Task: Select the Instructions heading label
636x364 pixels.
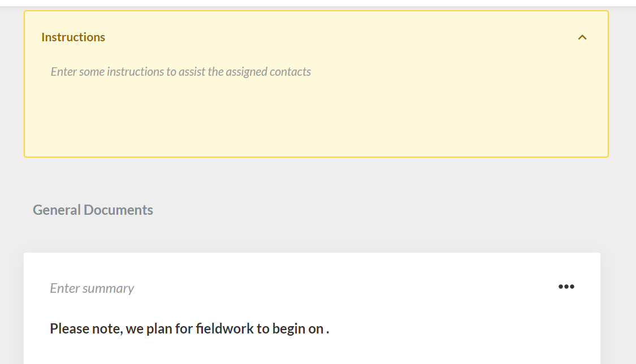Action: pyautogui.click(x=73, y=37)
